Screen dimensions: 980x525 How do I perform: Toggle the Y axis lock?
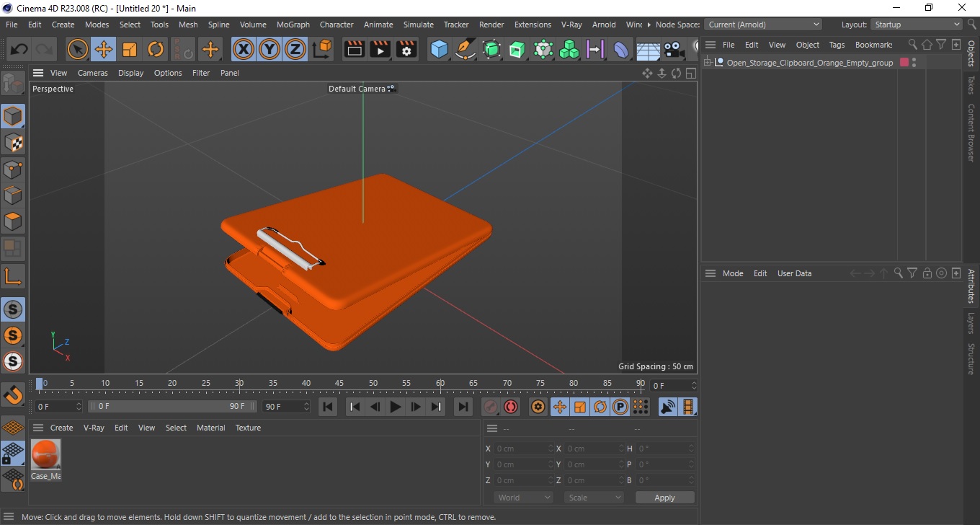pyautogui.click(x=269, y=49)
